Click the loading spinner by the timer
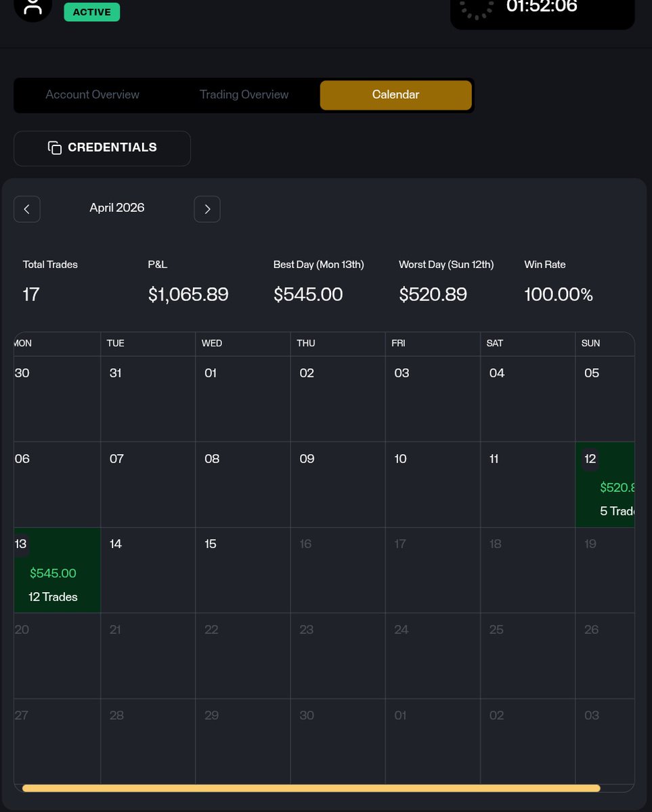 point(477,7)
